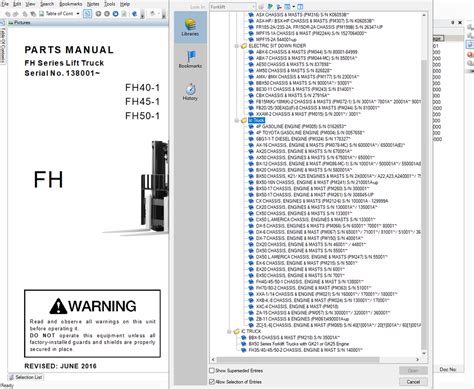Click the Forward arrow in the main toolbar
Image resolution: width=474 pixels, height=389 pixels.
tap(15, 14)
